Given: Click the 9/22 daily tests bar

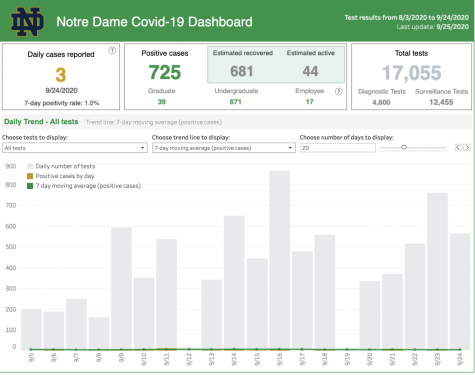Looking at the screenshot, I should pos(415,297).
